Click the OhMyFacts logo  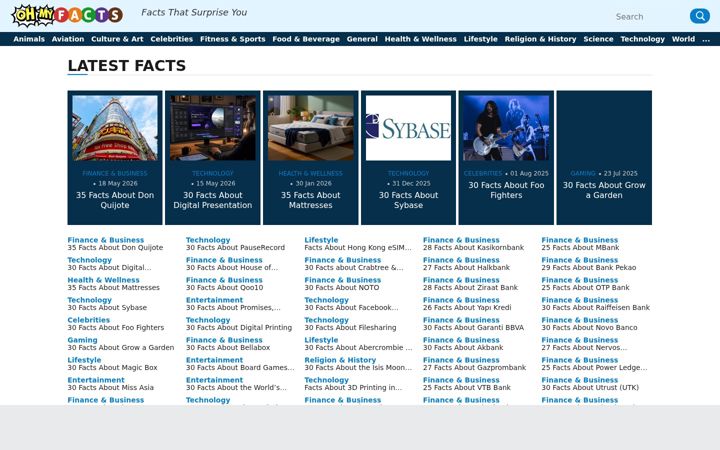point(68,15)
